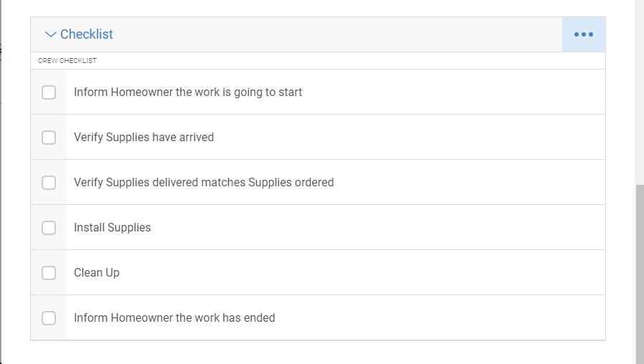Screen dimensions: 644x364
Task: Click the 'Inform Homeowner the work has ended' text
Action: (x=174, y=317)
